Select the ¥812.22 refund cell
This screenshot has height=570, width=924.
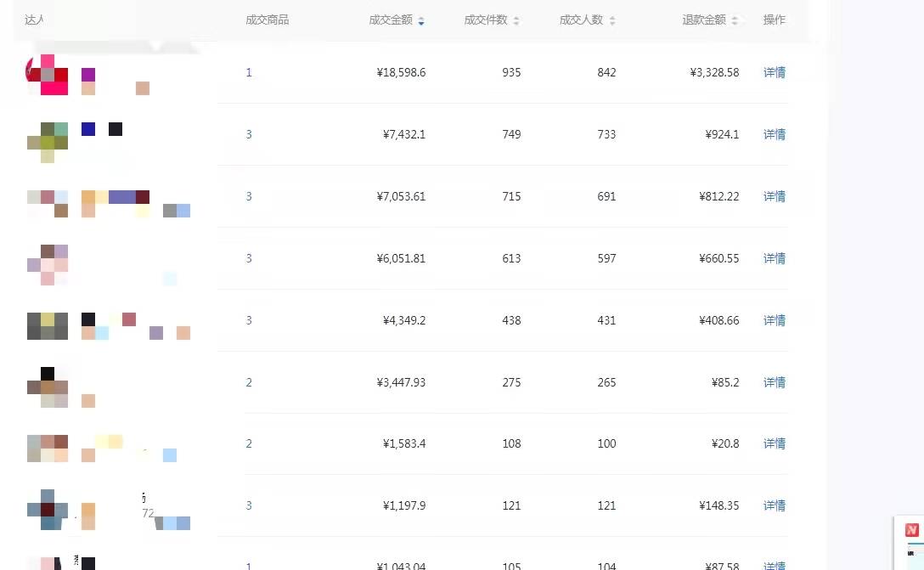click(719, 196)
